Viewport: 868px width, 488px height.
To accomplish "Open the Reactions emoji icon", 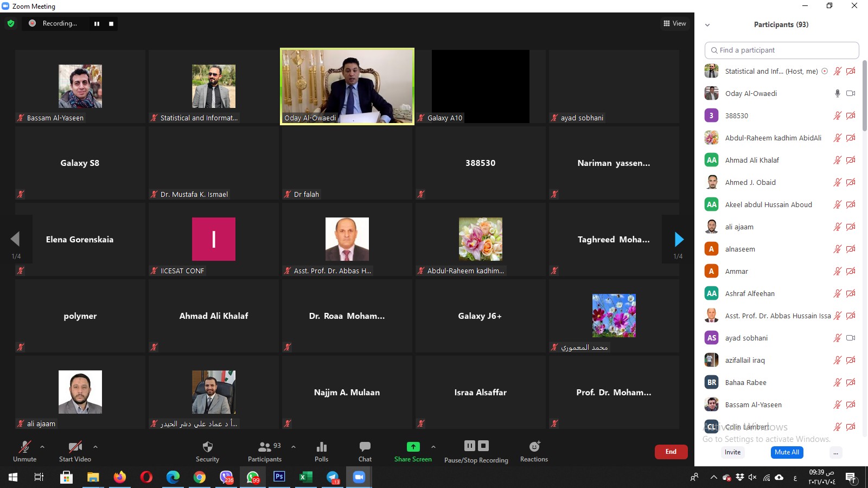I will pos(534,447).
